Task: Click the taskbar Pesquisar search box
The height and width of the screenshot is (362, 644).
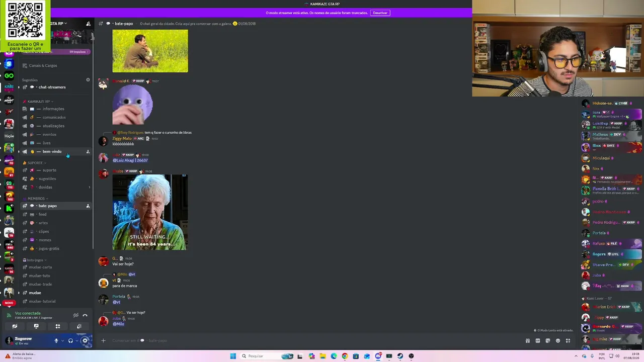Action: click(267, 356)
